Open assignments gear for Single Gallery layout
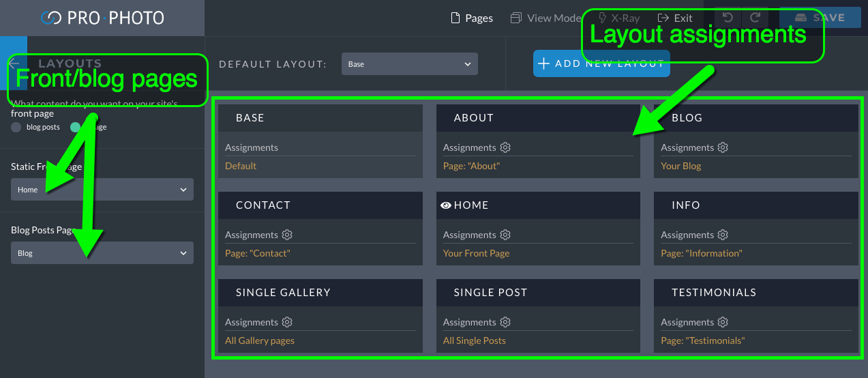Screen dimensions: 868x378 coord(287,322)
